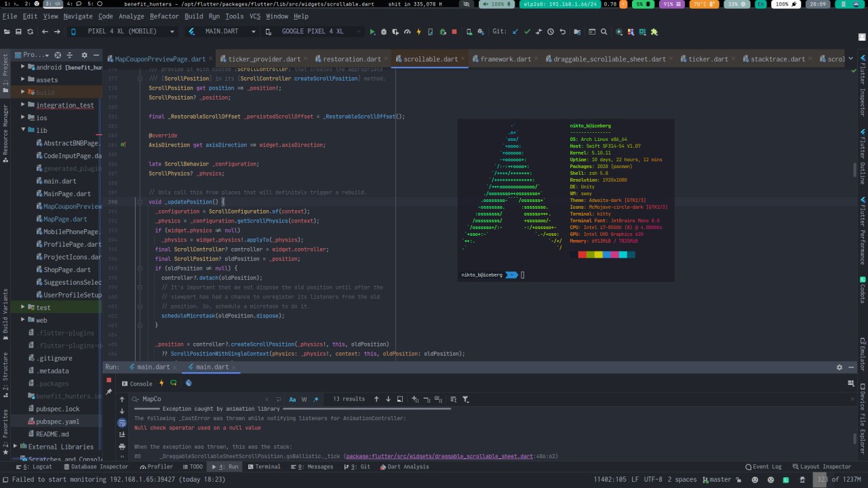Viewport: 868px width, 488px height.
Task: Hot restart from Run console icon
Action: coord(174,383)
